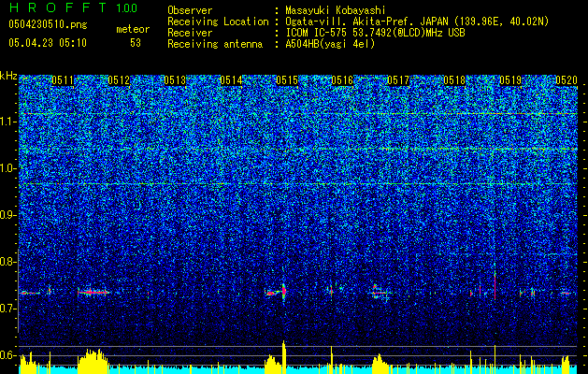
Task: Click the 0516 time marker
Action: pyautogui.click(x=342, y=80)
